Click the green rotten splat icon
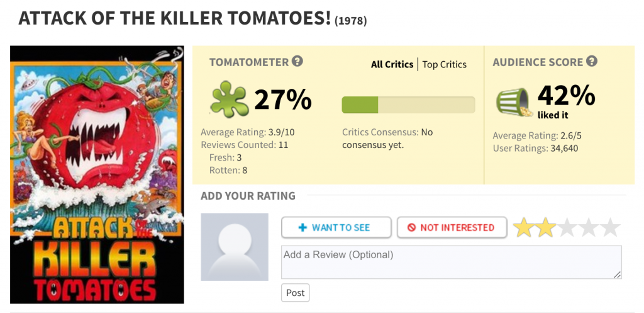This screenshot has height=313, width=644. (x=228, y=100)
